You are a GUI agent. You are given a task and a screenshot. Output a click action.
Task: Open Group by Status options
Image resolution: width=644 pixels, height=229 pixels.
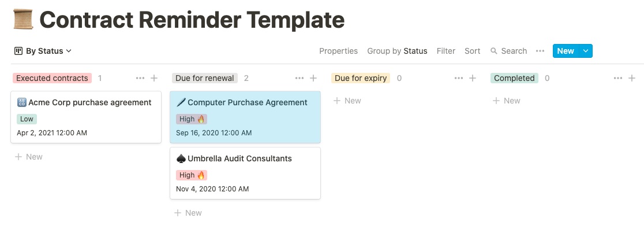point(397,51)
